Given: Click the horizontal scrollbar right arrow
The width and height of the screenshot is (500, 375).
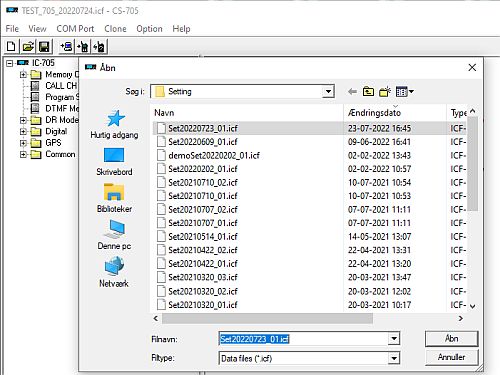Looking at the screenshot, I should [x=461, y=318].
